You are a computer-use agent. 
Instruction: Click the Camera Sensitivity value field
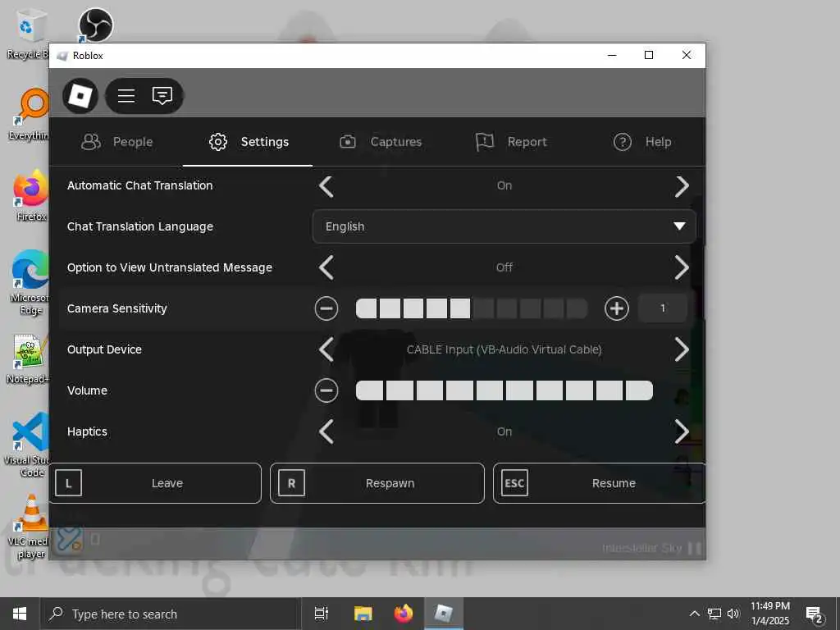pyautogui.click(x=663, y=308)
